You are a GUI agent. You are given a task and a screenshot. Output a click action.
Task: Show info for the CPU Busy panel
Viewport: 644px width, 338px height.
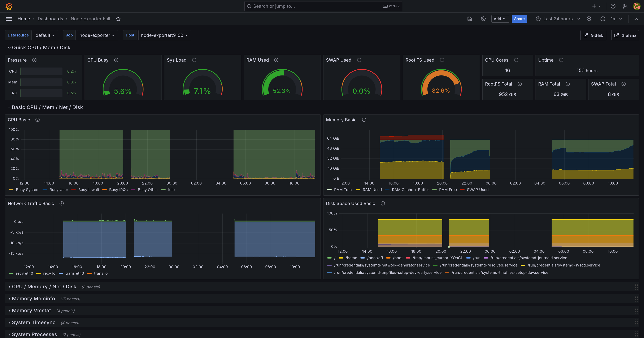tap(116, 60)
